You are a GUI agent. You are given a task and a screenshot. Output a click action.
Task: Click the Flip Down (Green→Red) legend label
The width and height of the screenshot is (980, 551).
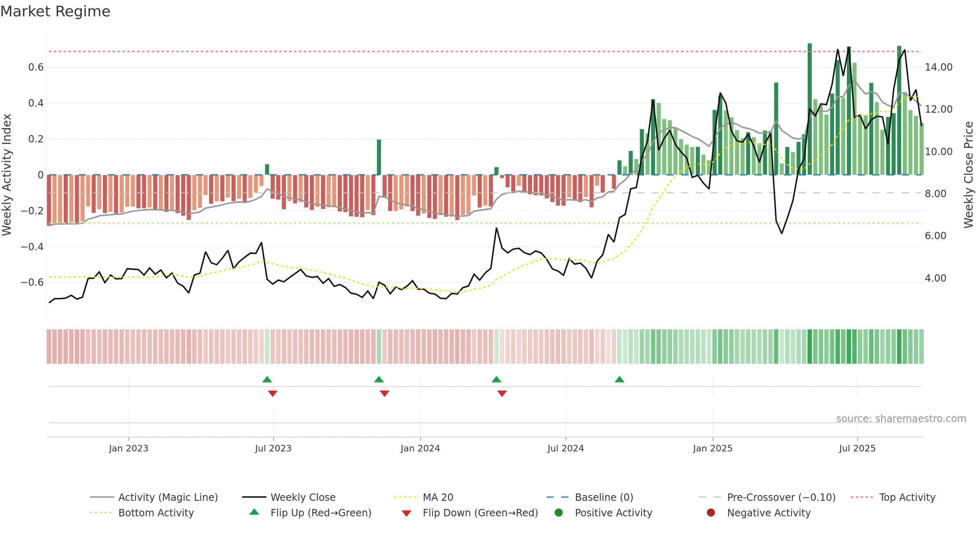480,513
